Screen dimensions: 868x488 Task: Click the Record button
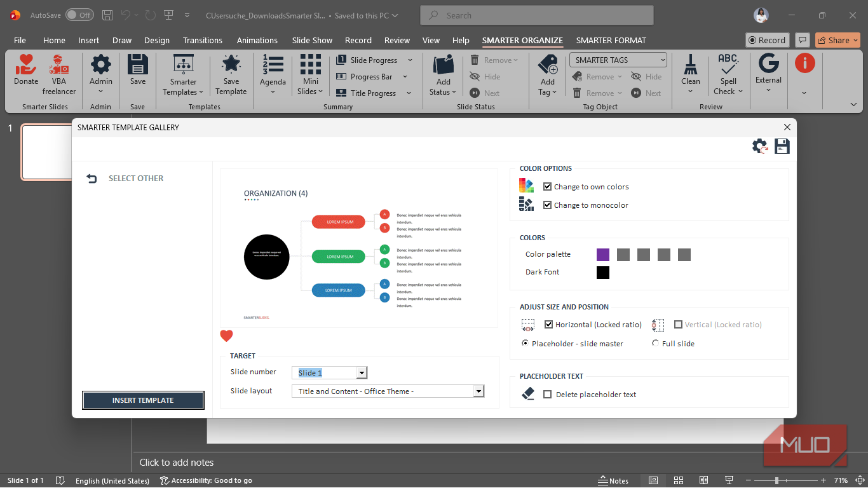[767, 40]
